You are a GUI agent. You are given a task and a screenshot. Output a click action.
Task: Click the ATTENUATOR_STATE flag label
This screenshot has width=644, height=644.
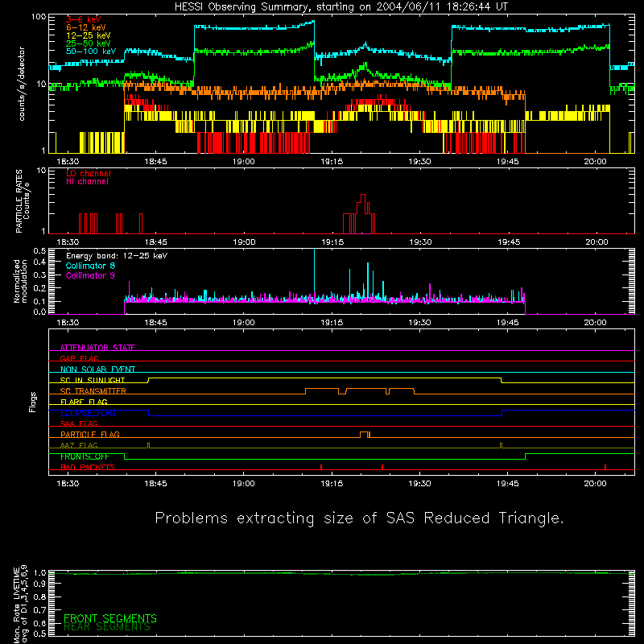(97, 348)
